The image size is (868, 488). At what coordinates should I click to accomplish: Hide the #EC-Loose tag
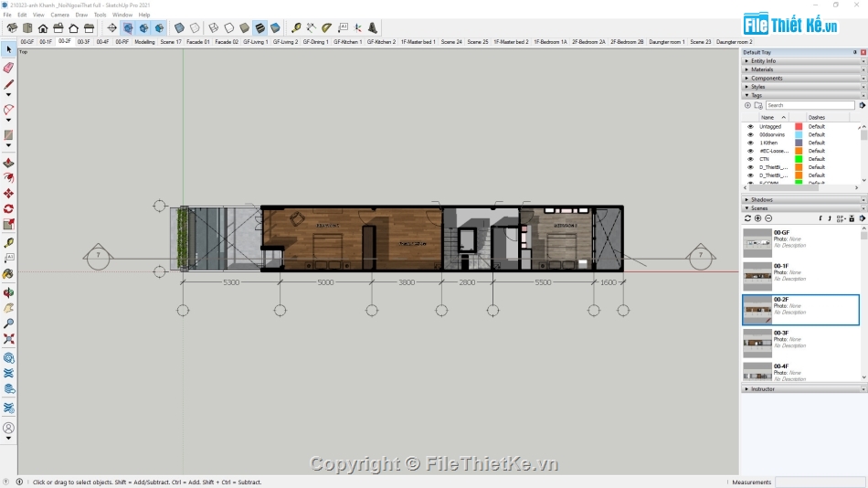[751, 151]
